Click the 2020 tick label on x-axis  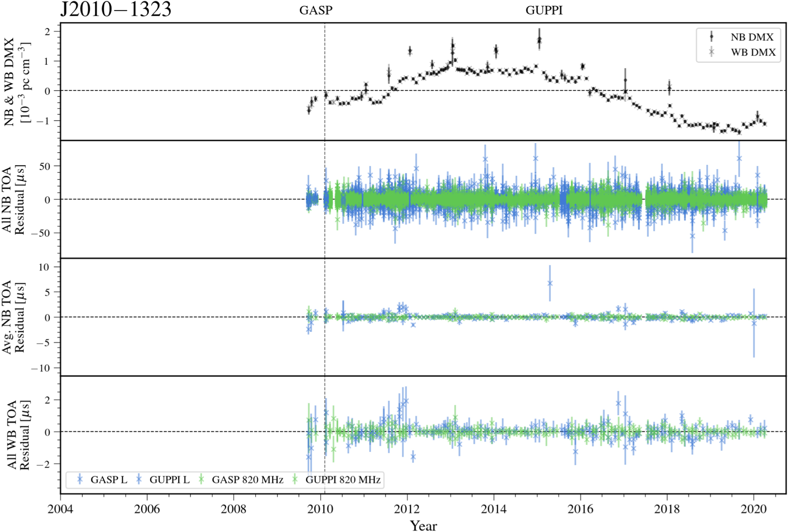[753, 509]
